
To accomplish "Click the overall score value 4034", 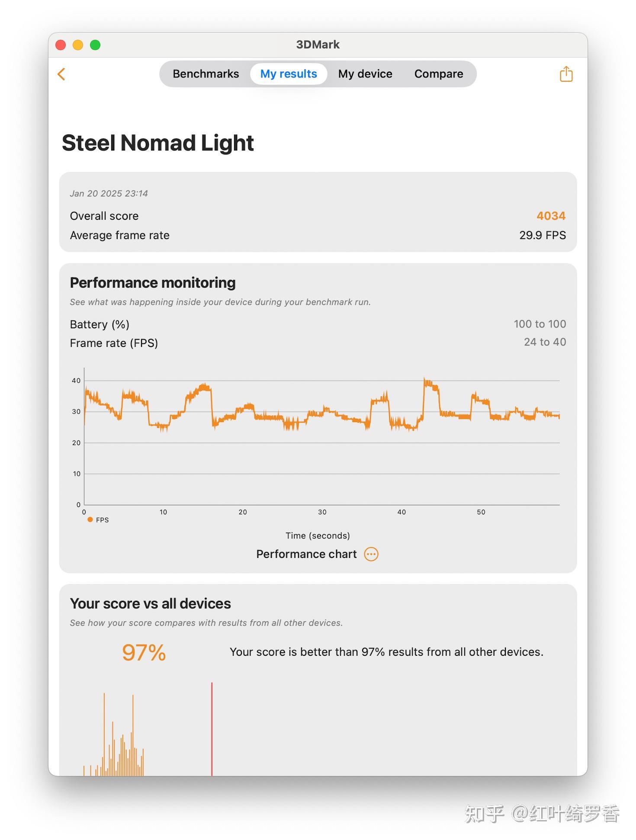I will coord(551,216).
